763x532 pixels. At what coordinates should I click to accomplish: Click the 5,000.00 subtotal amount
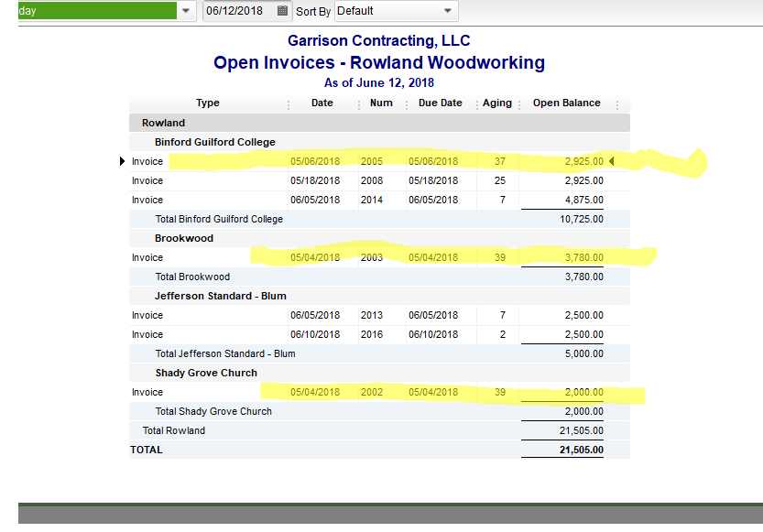(x=584, y=354)
